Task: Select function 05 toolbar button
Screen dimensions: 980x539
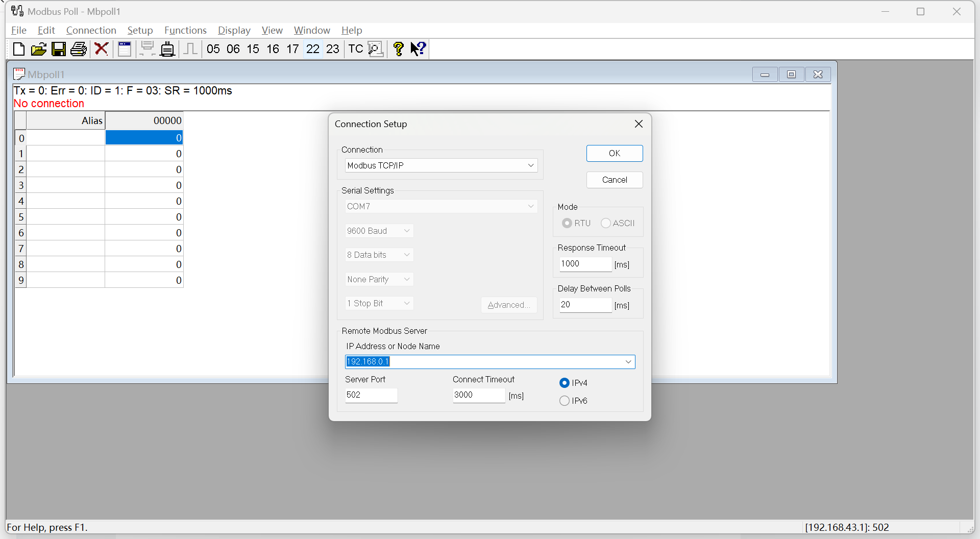Action: [213, 49]
